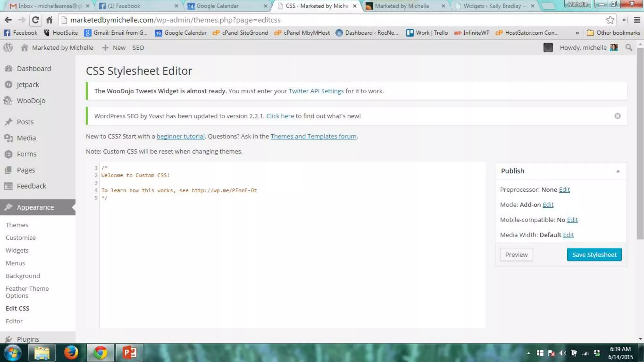Click the WooDojo ninja icon
Viewport: 644px width, 362px height.
pyautogui.click(x=8, y=101)
